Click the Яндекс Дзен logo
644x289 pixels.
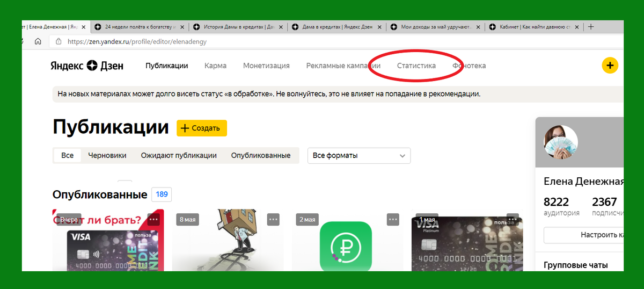click(x=87, y=66)
